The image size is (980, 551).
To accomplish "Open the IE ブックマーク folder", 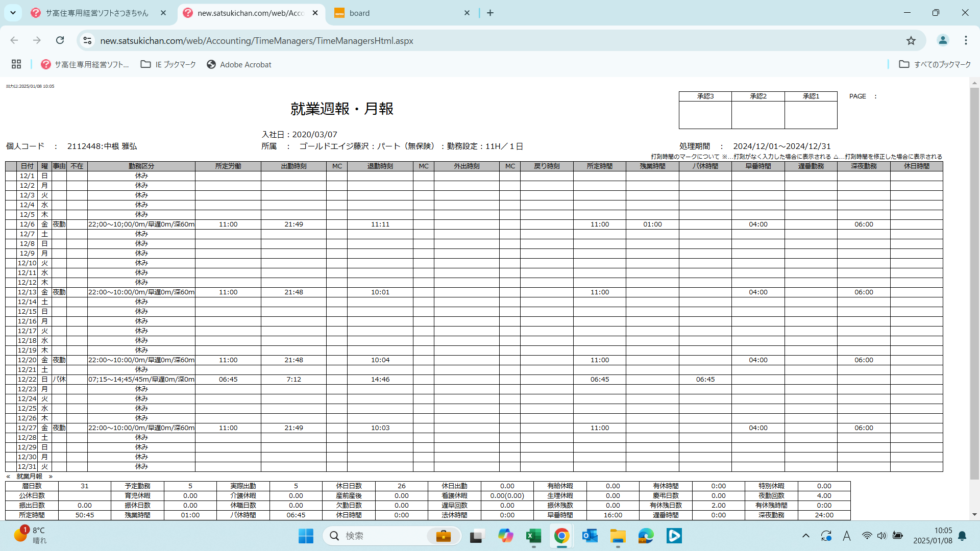I will [x=168, y=64].
